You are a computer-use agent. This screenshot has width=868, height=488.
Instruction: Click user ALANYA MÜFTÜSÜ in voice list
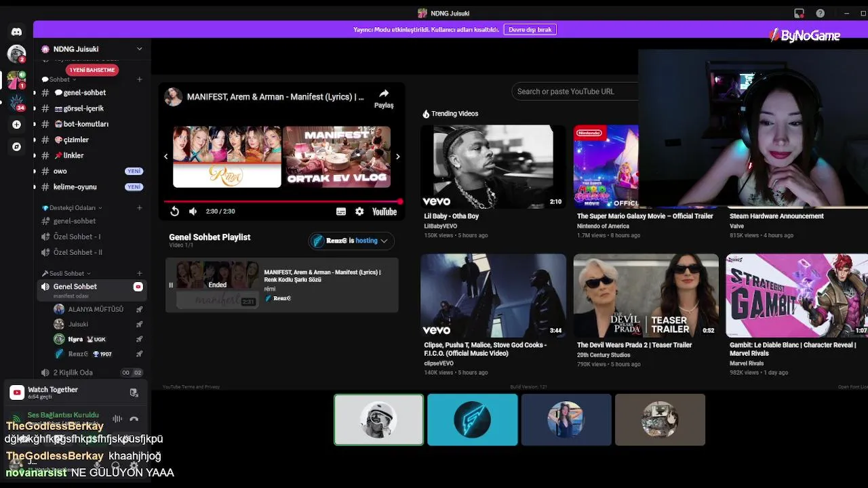(96, 309)
